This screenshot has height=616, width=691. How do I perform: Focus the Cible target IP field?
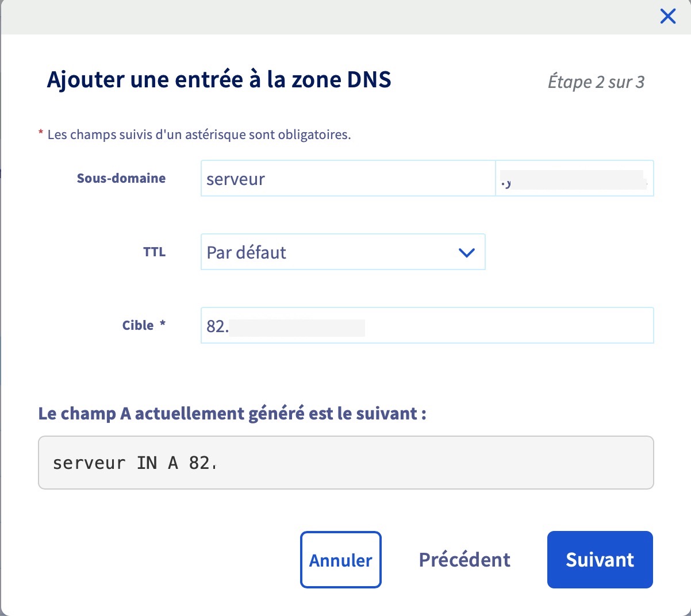427,326
